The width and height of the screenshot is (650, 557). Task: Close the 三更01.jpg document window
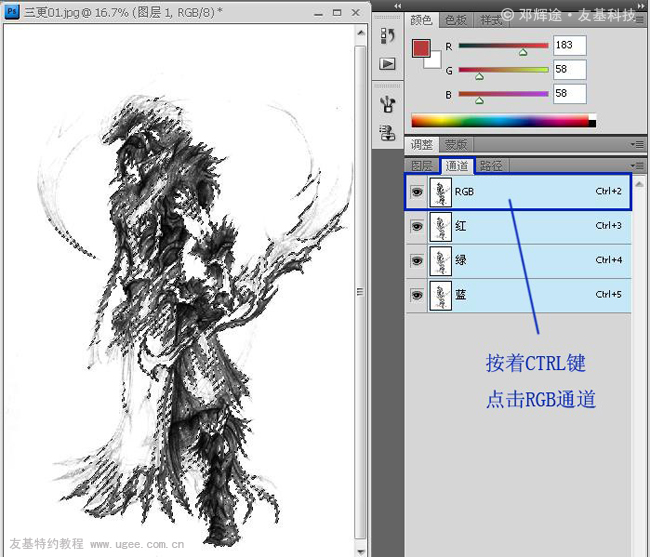[356, 13]
